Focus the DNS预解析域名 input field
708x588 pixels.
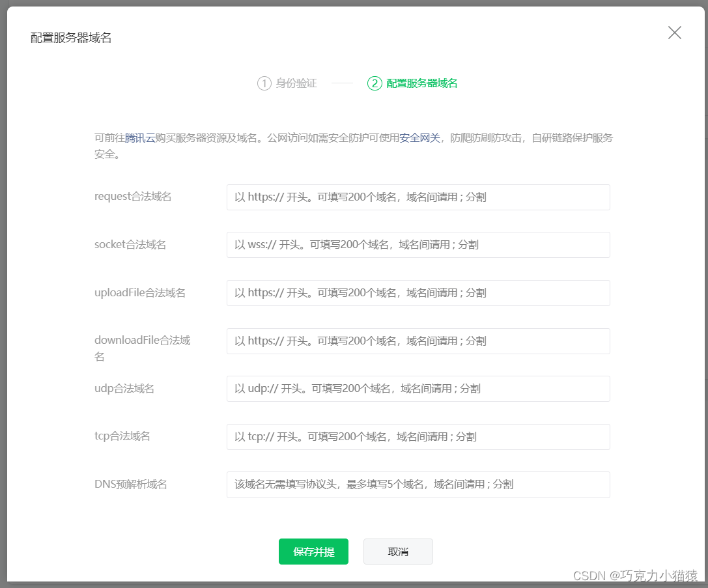tap(418, 484)
